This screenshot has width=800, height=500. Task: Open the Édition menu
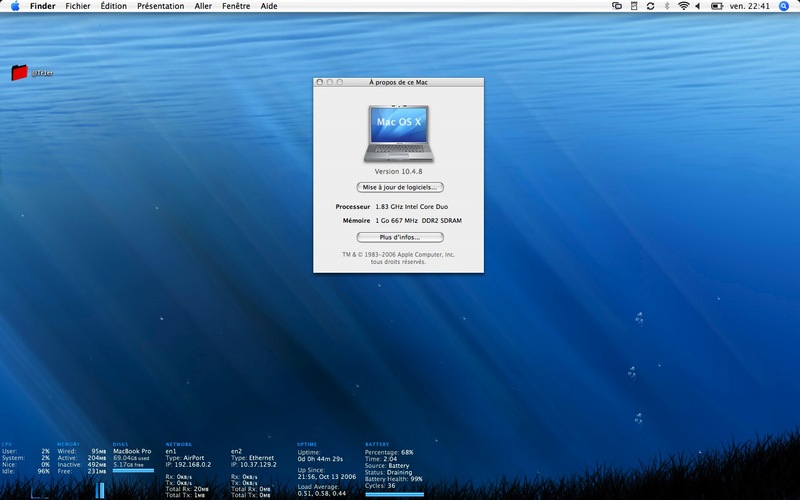(x=113, y=6)
